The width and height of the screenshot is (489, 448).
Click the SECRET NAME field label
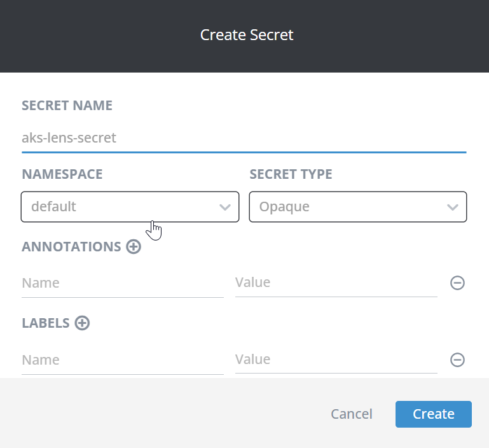[67, 106]
